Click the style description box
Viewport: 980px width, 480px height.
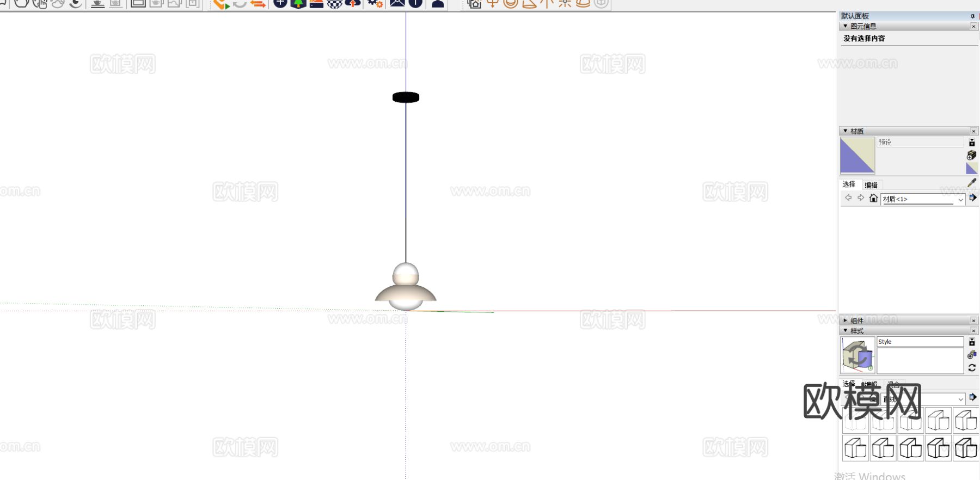[x=920, y=361]
